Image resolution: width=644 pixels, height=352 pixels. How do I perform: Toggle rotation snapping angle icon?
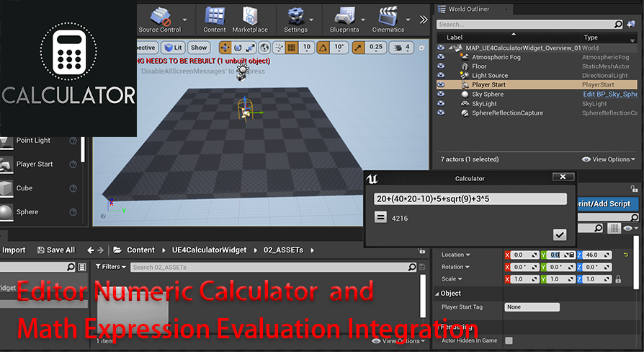[323, 48]
